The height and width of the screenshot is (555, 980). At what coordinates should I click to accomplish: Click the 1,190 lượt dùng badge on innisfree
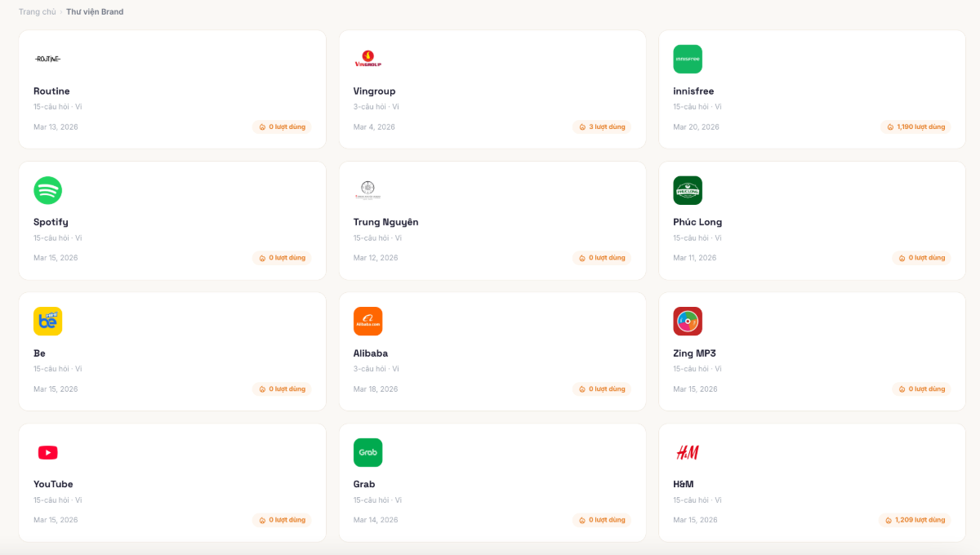[x=915, y=127]
